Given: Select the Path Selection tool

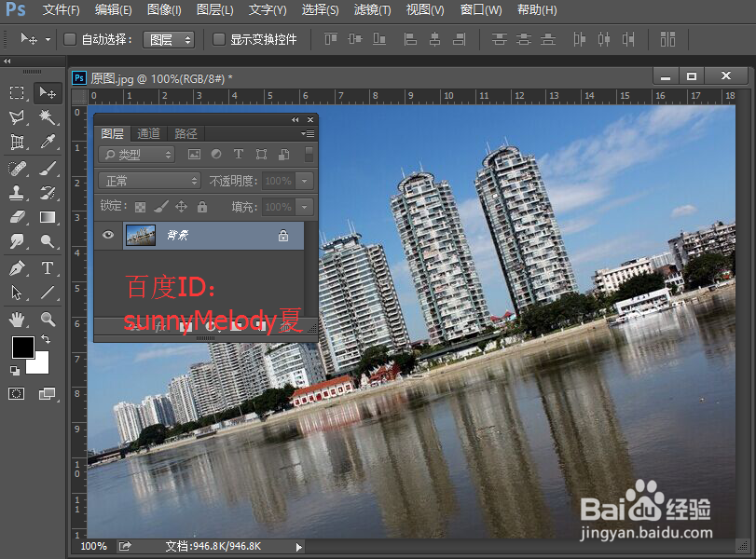Looking at the screenshot, I should (x=17, y=293).
